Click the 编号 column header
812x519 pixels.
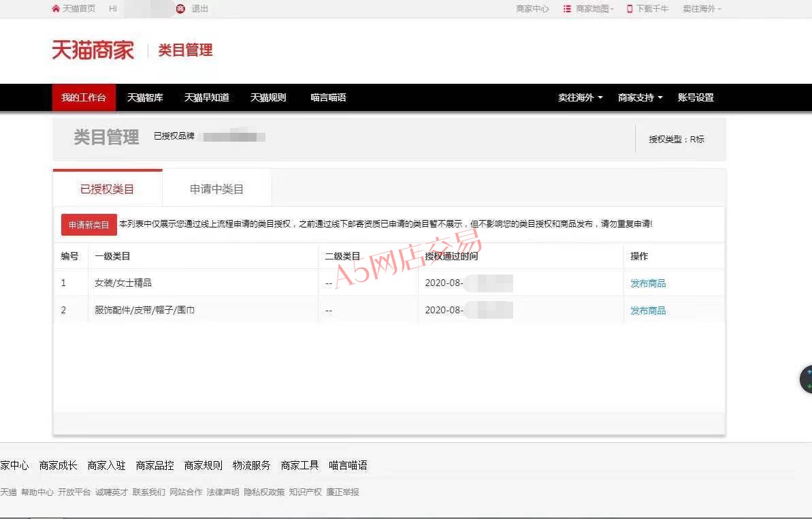(x=69, y=256)
